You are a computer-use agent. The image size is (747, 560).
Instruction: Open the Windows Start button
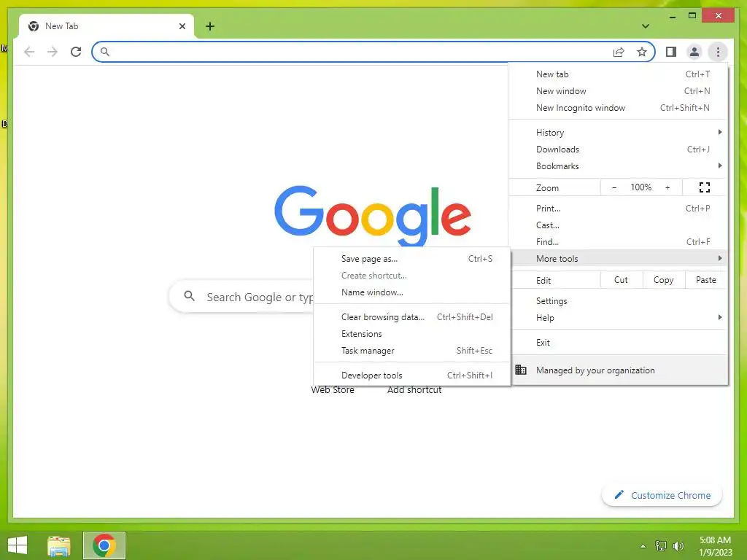(x=18, y=545)
